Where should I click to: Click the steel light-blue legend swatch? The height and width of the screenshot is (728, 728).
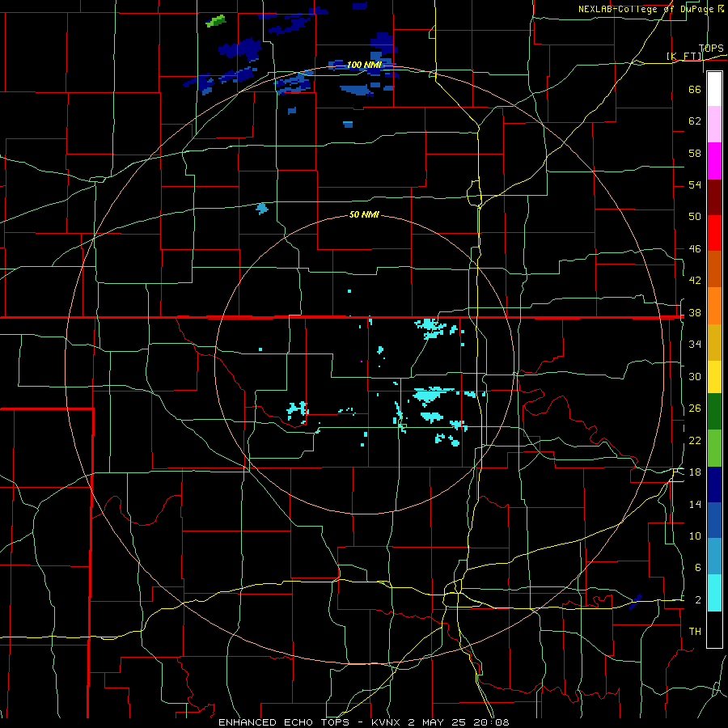(714, 557)
